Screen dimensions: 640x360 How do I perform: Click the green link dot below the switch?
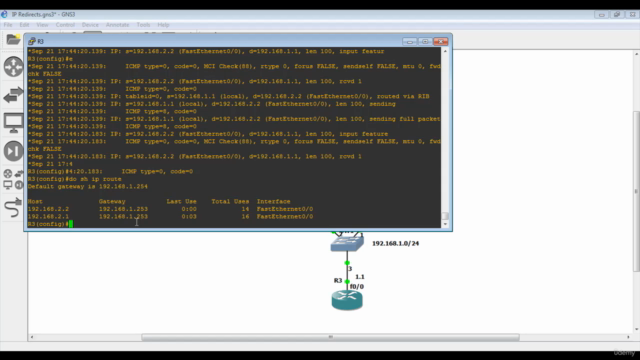tap(347, 263)
